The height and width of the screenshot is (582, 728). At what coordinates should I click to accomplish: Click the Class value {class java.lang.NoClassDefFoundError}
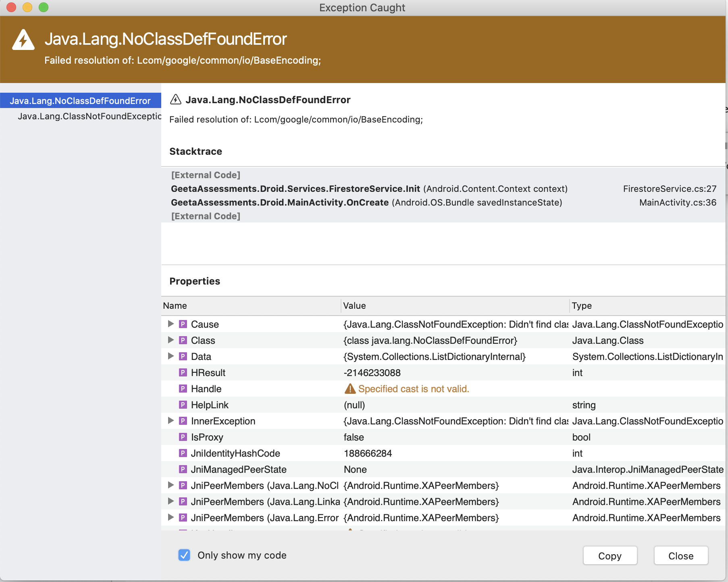pos(430,340)
